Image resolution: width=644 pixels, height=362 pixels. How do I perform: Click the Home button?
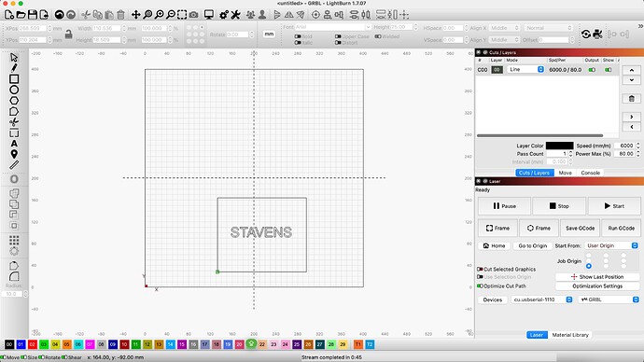pyautogui.click(x=494, y=246)
